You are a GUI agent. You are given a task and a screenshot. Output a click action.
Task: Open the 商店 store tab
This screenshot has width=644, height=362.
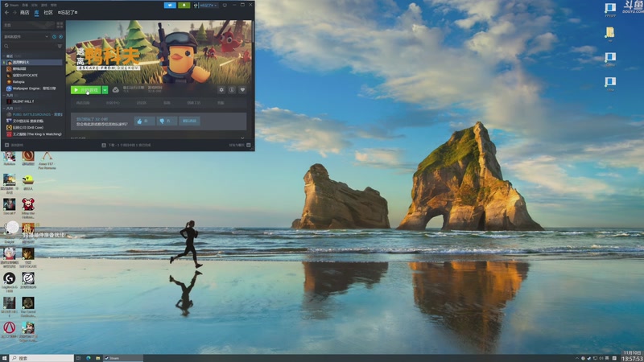(25, 13)
